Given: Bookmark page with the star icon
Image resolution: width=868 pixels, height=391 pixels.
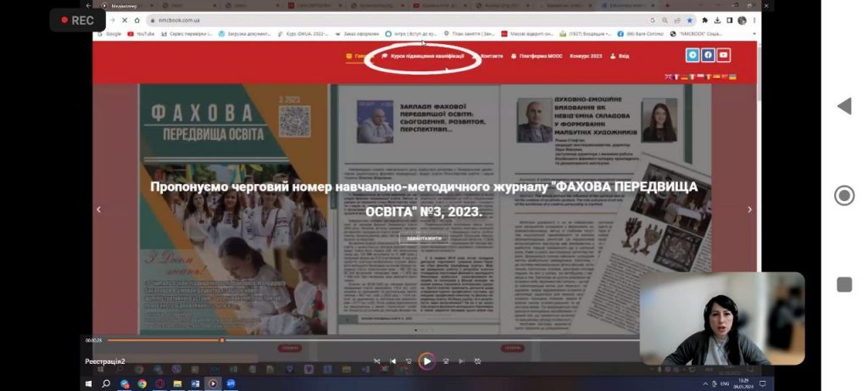Looking at the screenshot, I should (x=690, y=20).
